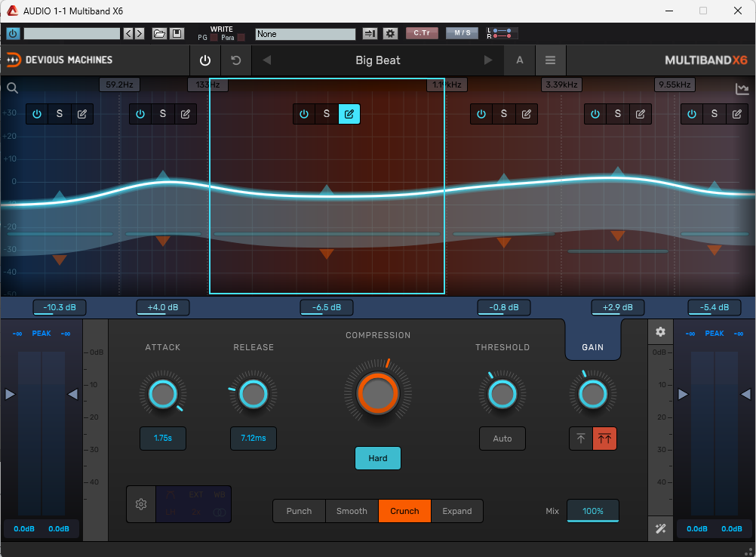
Task: Toggle the 2x oversampling option
Action: [195, 512]
